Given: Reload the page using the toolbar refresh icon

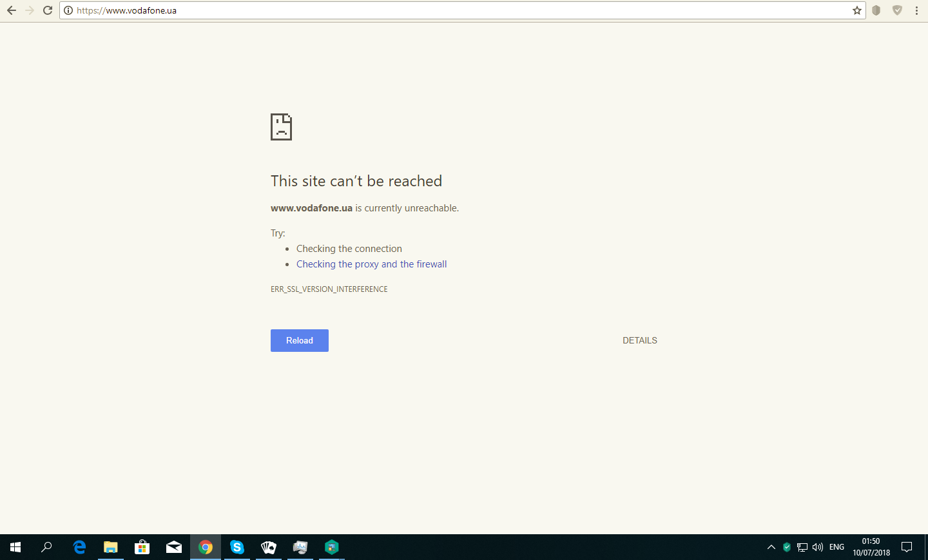Looking at the screenshot, I should (48, 10).
